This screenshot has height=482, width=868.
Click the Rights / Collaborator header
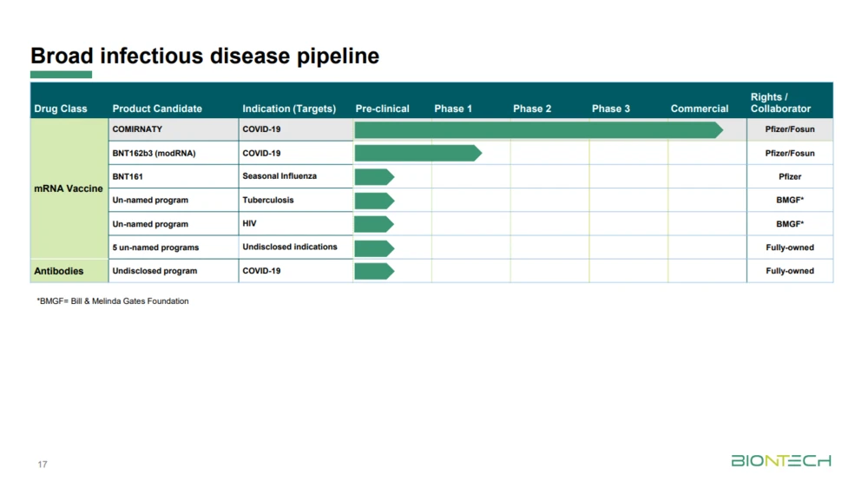tap(780, 102)
